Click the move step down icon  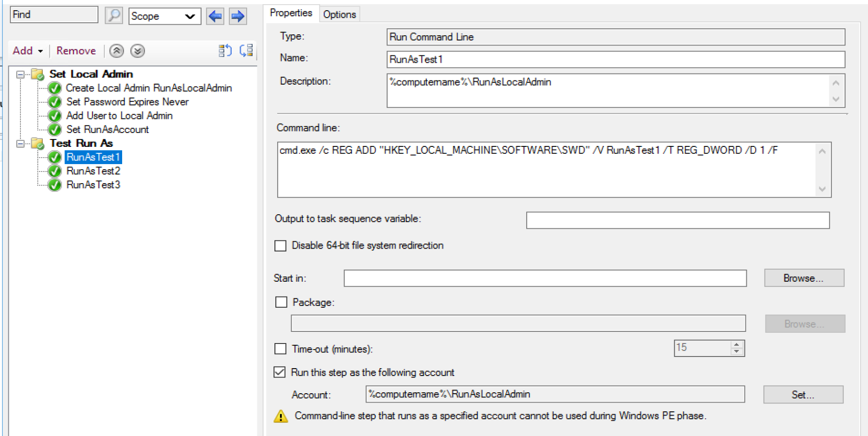point(137,51)
